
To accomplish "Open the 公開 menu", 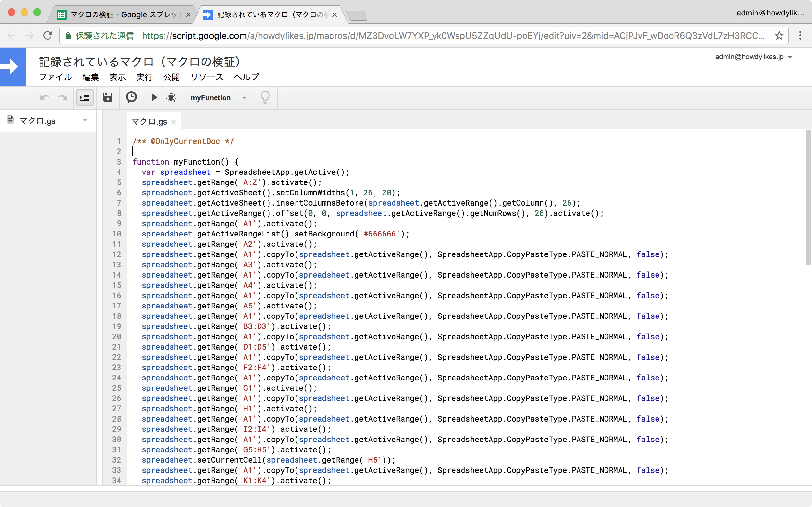I will coord(171,77).
